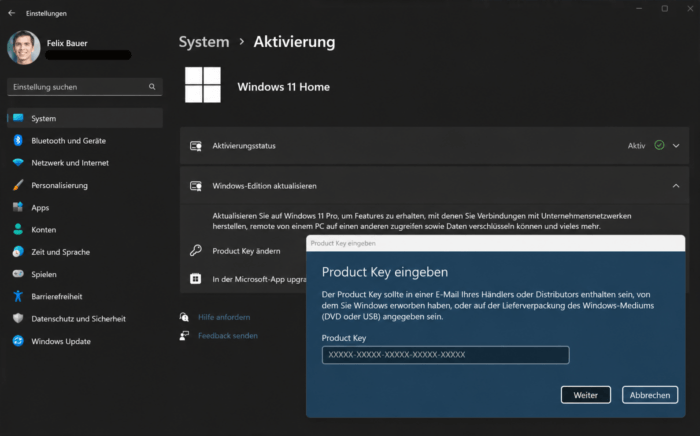Click the Weiter button
The width and height of the screenshot is (700, 436).
coord(586,395)
